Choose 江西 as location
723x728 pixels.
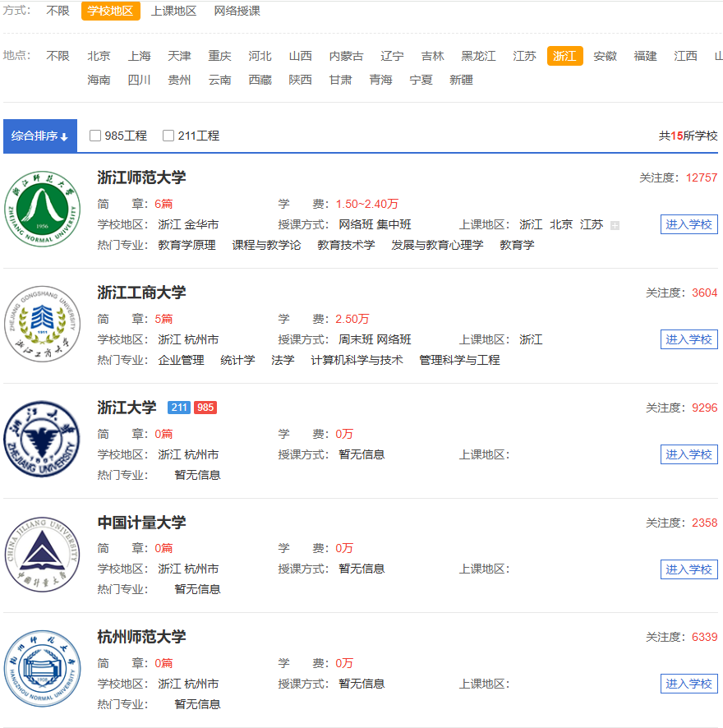point(686,56)
